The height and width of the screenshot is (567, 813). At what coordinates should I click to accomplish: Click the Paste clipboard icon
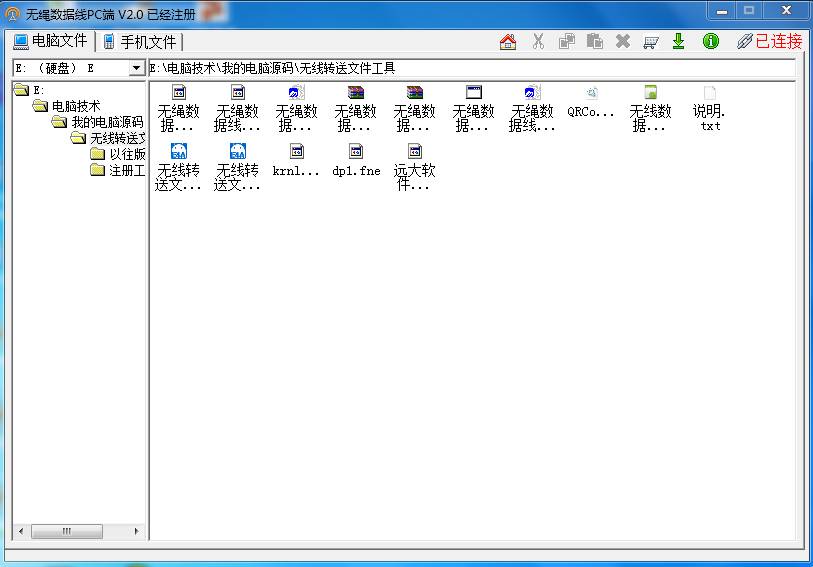[595, 41]
